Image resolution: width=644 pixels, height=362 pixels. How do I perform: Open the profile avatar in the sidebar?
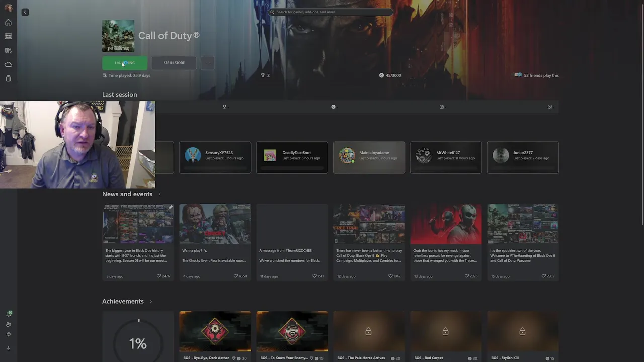point(8,8)
